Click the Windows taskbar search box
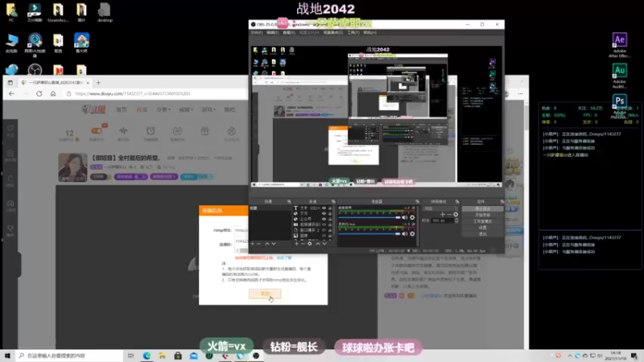644x362 pixels. click(x=69, y=356)
